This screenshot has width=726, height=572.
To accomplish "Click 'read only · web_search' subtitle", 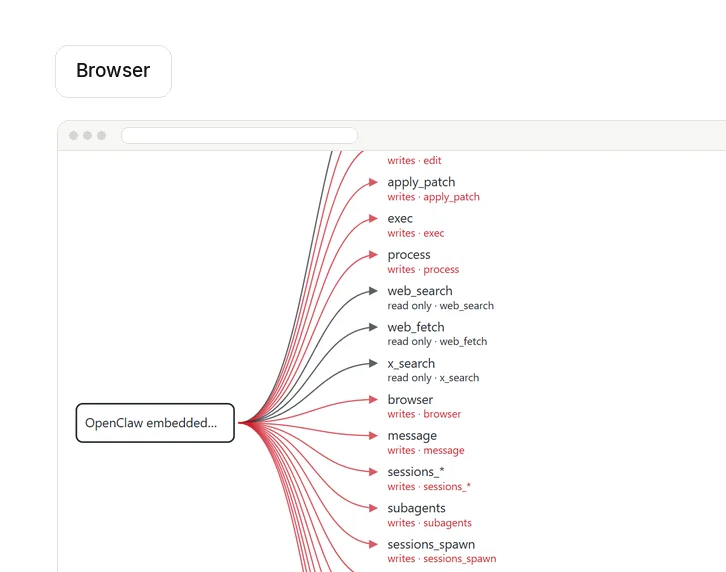I will click(x=441, y=306).
